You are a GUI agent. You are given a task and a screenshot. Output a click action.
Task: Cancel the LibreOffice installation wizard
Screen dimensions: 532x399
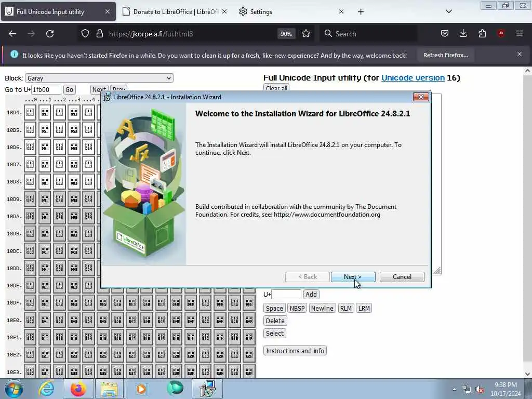coord(402,277)
